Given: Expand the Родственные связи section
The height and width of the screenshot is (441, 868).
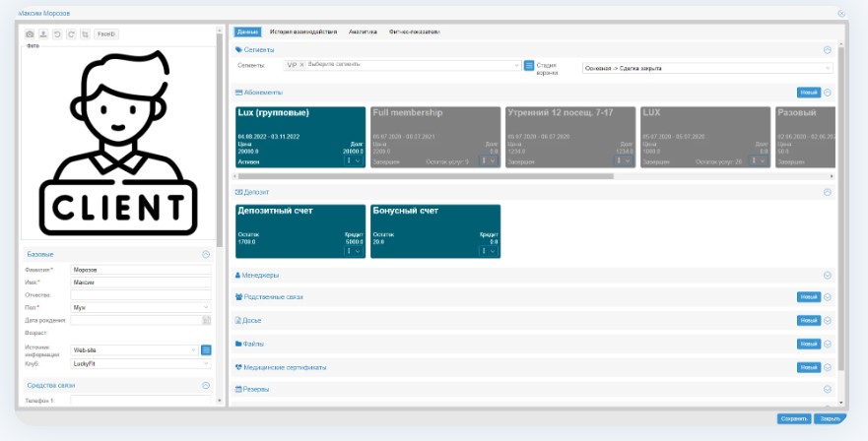Looking at the screenshot, I should tap(828, 297).
